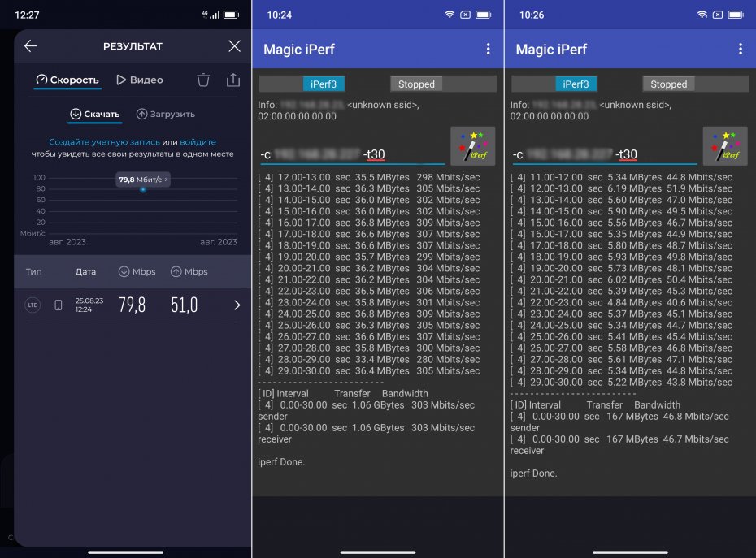
Task: Tap the iPerf wizard icon on the 10:26 screen
Action: tap(725, 147)
